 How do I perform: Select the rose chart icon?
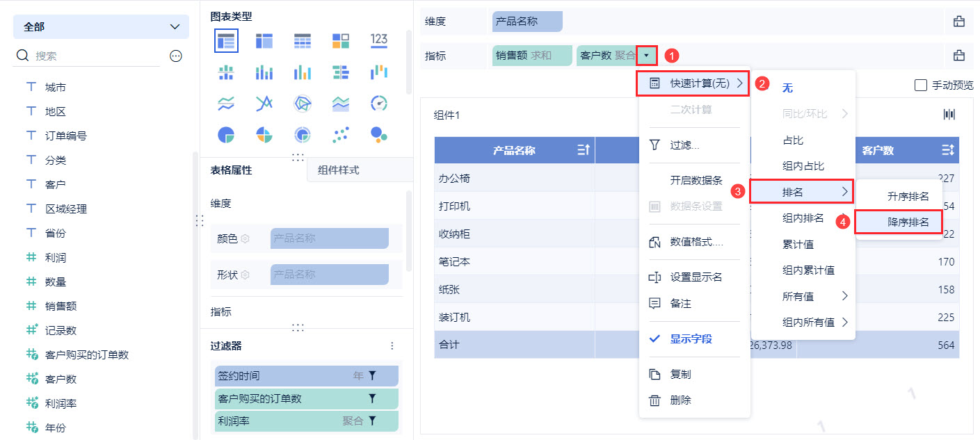(x=264, y=135)
